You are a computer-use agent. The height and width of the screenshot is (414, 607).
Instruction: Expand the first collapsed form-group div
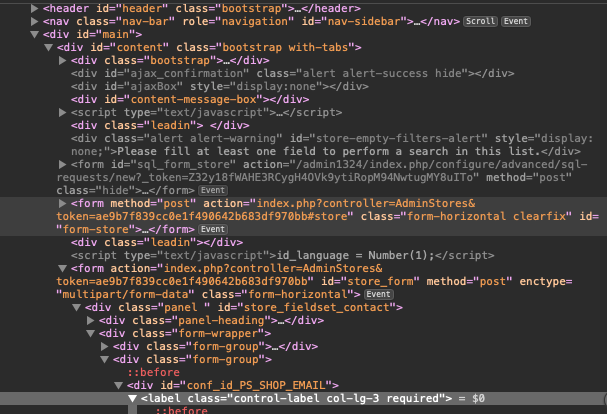point(104,346)
